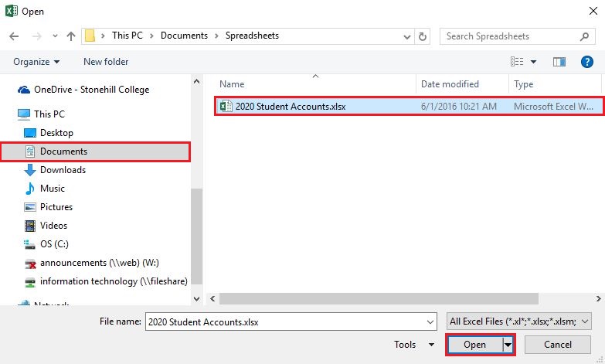Click file list horizontal scroll right arrow

coord(599,298)
